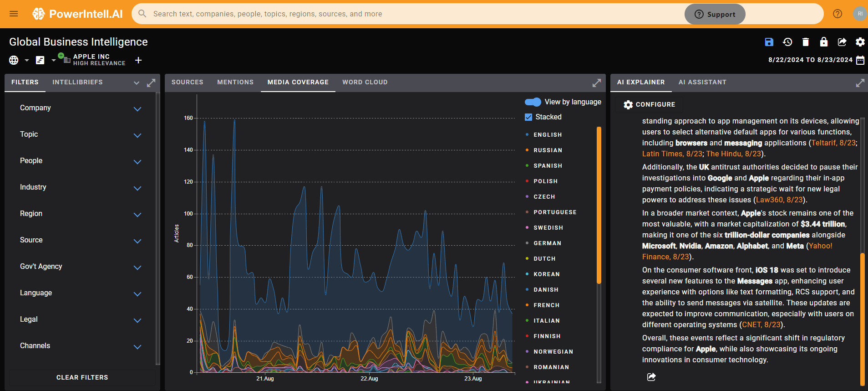This screenshot has width=868, height=391.
Task: Select the Filters tab
Action: click(x=25, y=82)
